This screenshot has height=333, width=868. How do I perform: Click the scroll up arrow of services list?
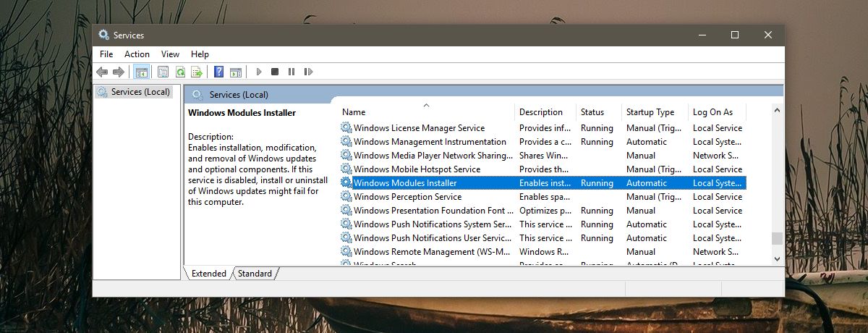coord(777,111)
